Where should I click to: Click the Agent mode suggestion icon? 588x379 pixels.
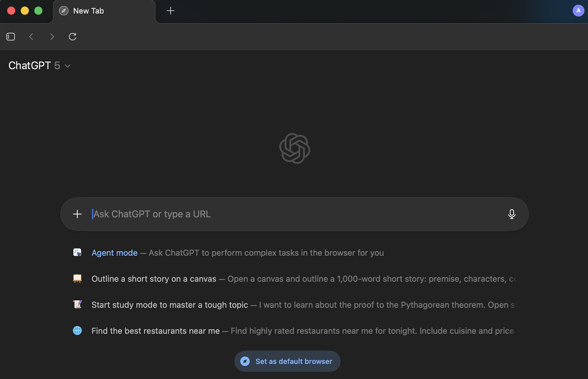pos(77,252)
